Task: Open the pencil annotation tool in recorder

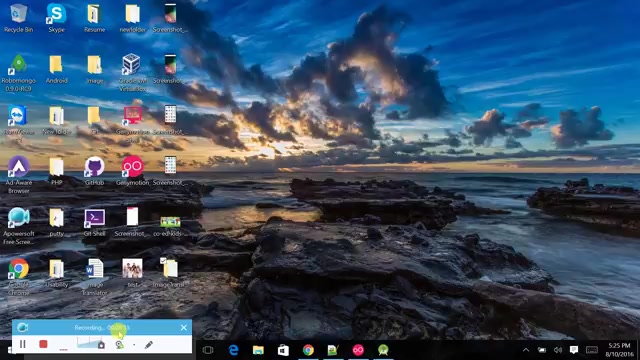Action: (149, 345)
